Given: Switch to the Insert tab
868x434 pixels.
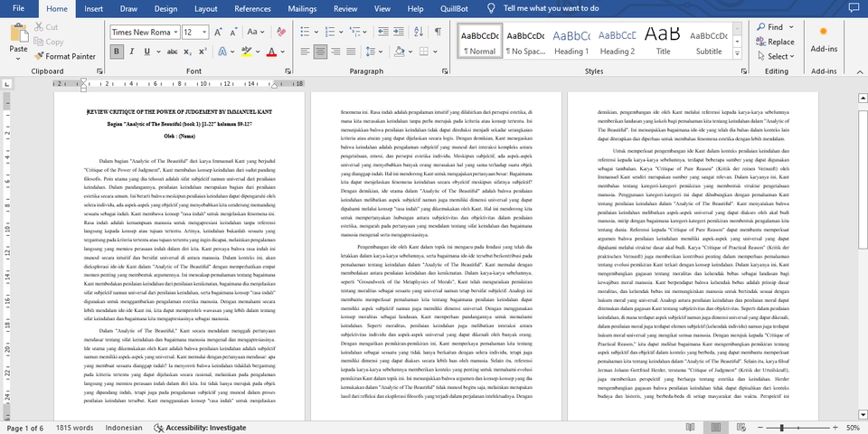Looking at the screenshot, I should (x=93, y=8).
